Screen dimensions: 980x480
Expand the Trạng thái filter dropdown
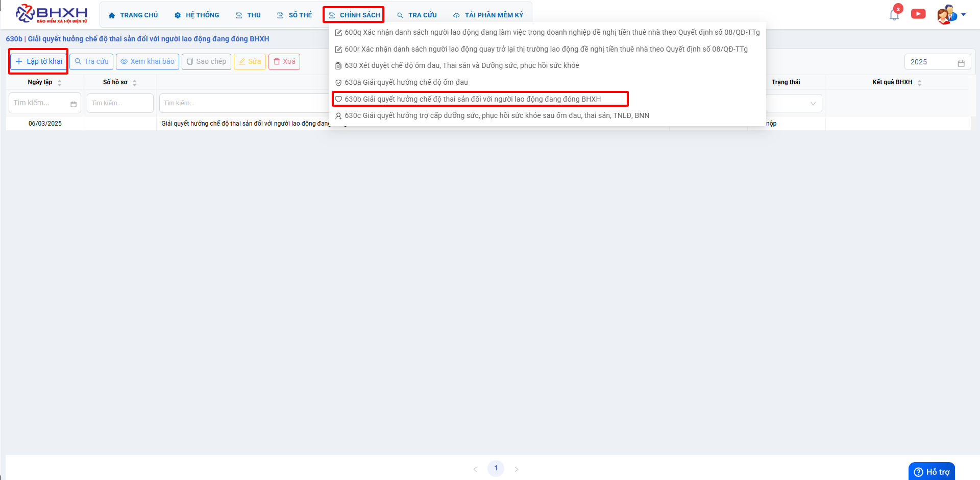click(x=813, y=103)
